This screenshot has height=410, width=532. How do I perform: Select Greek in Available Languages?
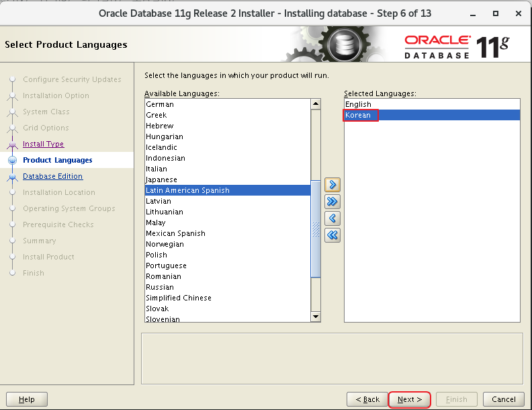[x=227, y=115]
